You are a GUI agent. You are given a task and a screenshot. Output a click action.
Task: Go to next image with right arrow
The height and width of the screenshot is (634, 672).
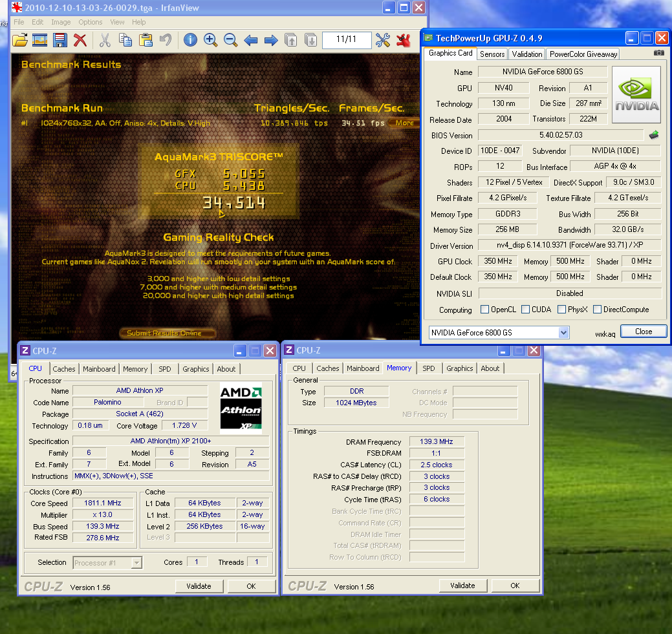271,40
